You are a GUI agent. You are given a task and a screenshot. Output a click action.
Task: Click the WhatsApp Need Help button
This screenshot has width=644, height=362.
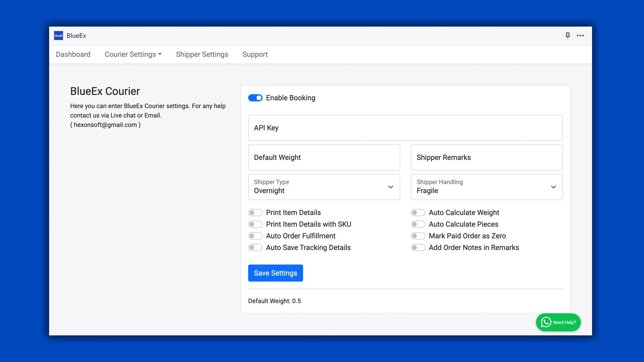tap(558, 322)
